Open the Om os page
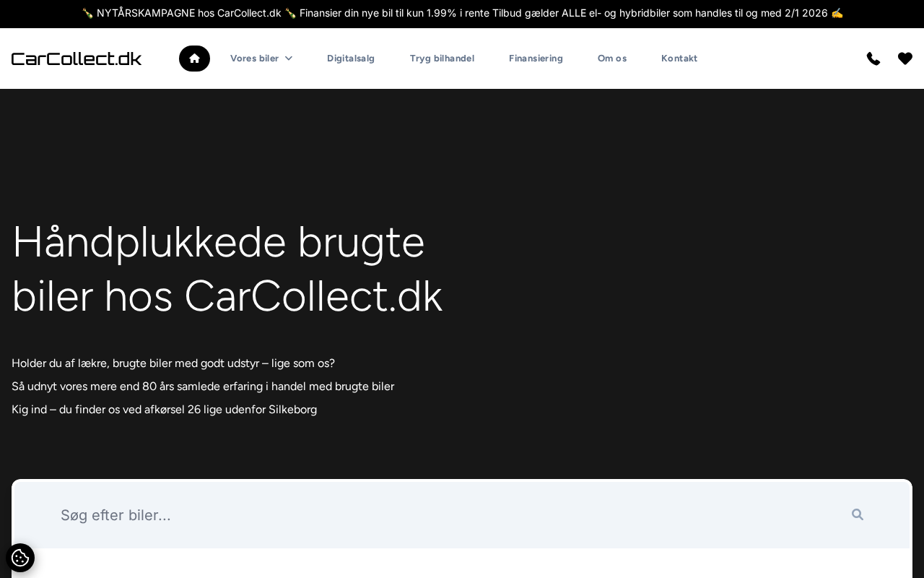 (612, 59)
